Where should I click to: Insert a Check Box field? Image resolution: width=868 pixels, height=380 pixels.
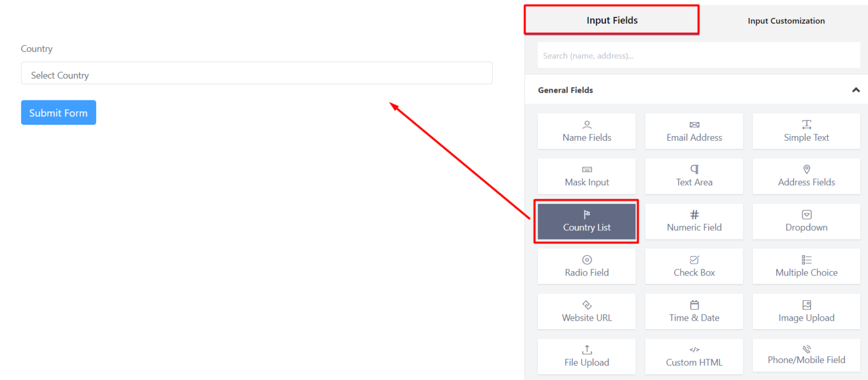[x=694, y=266]
